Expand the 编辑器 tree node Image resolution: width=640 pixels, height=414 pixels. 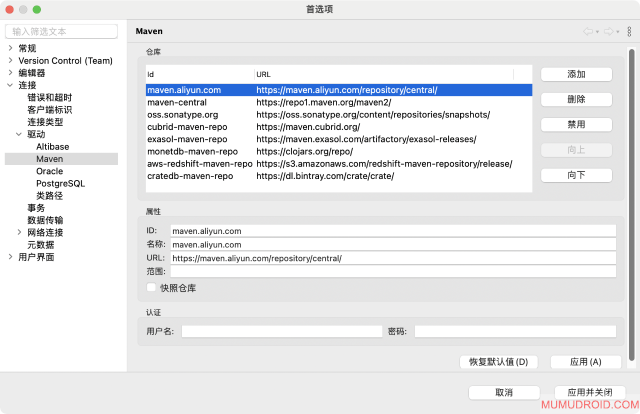coord(10,73)
